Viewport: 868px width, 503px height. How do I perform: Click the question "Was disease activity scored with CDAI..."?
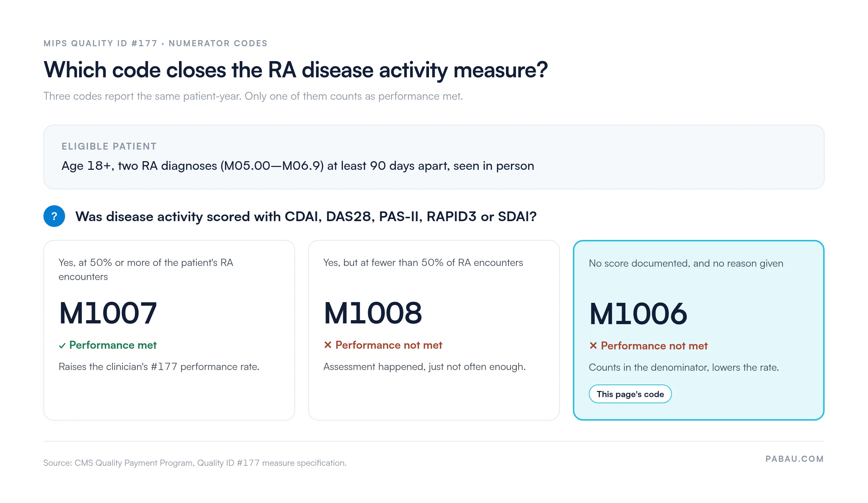pyautogui.click(x=306, y=216)
